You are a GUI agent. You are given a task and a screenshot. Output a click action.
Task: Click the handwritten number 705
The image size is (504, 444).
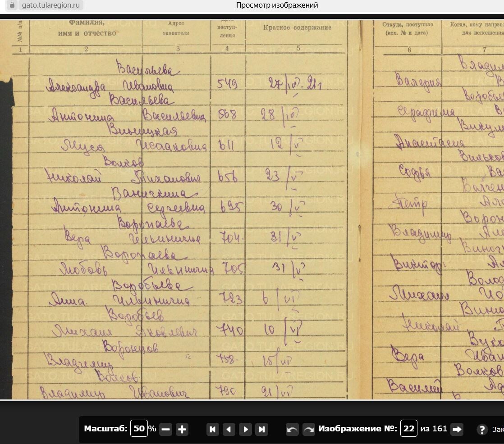point(234,268)
